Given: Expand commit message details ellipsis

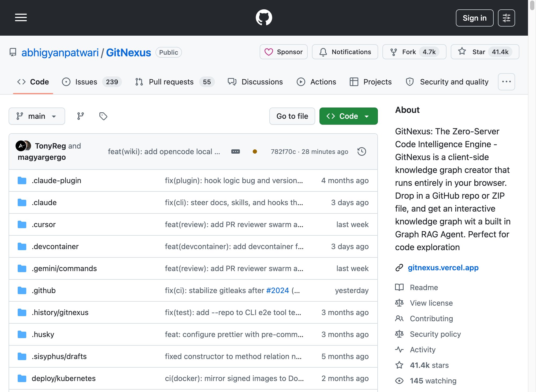Looking at the screenshot, I should coord(236,151).
